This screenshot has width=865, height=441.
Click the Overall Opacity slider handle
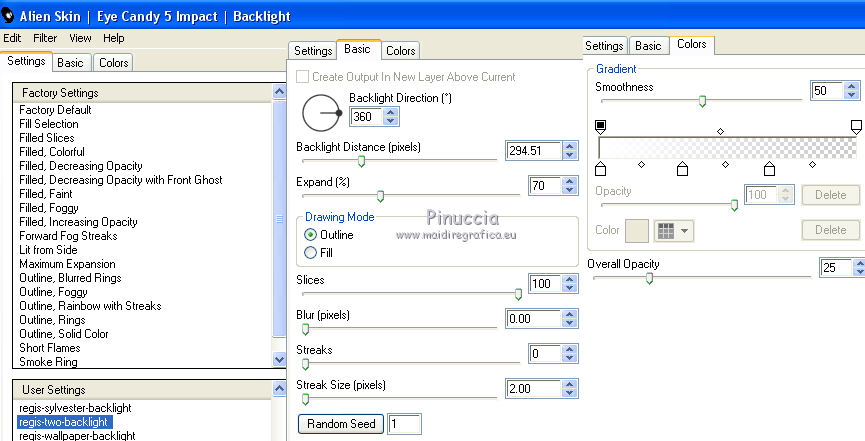649,278
